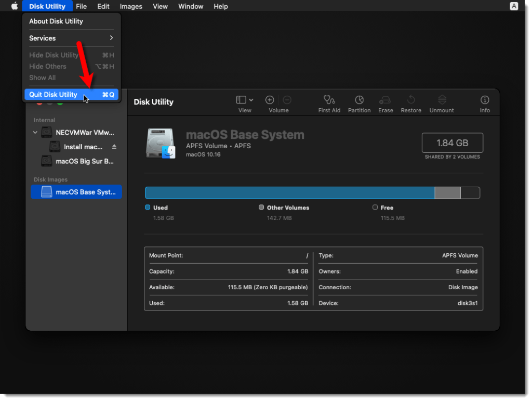Click the 115.5 MB value under Free legend

(x=393, y=218)
